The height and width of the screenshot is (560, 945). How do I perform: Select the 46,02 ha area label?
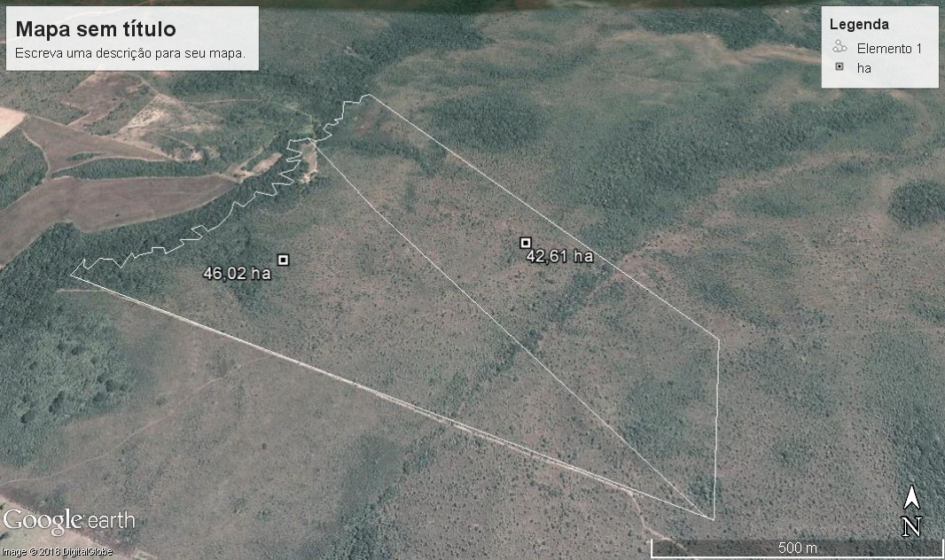[237, 274]
